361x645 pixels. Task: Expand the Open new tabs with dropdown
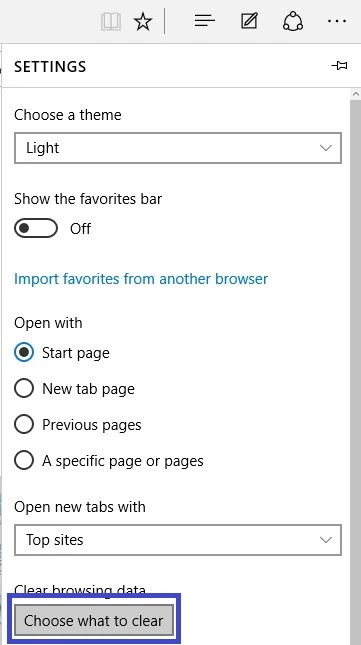click(x=178, y=540)
